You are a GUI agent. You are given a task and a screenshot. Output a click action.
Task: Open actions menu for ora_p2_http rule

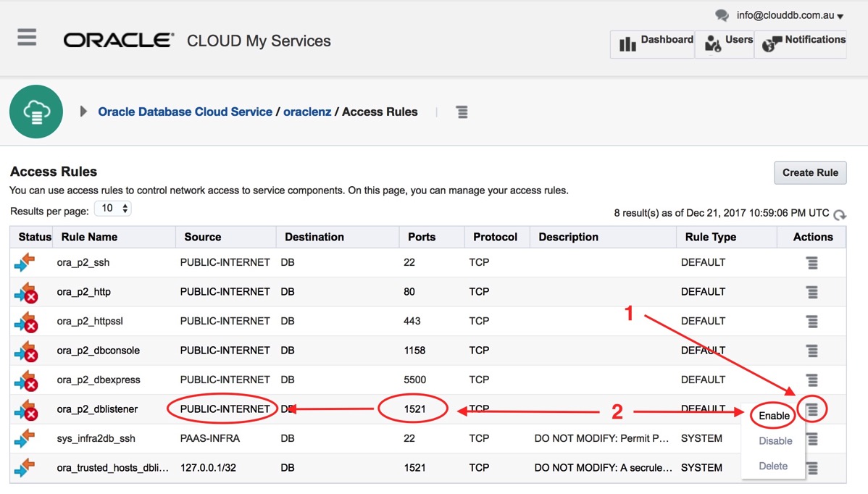[812, 292]
